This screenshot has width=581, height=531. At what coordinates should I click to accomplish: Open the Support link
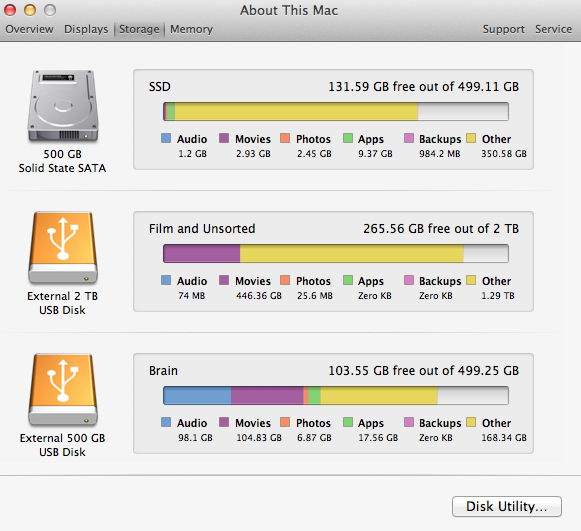504,29
